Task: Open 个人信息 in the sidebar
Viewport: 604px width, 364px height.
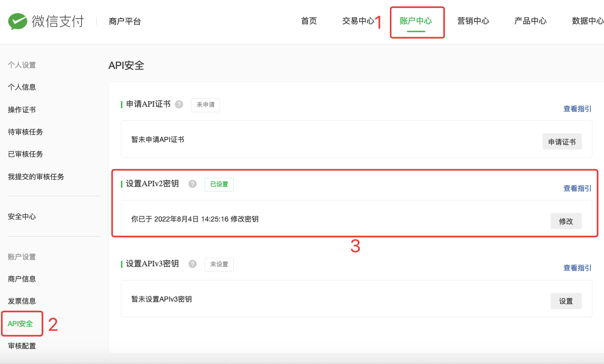Action: point(22,87)
